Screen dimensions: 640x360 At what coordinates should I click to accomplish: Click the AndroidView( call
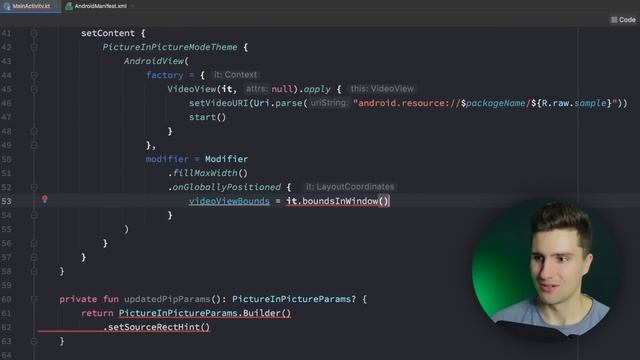pyautogui.click(x=157, y=61)
